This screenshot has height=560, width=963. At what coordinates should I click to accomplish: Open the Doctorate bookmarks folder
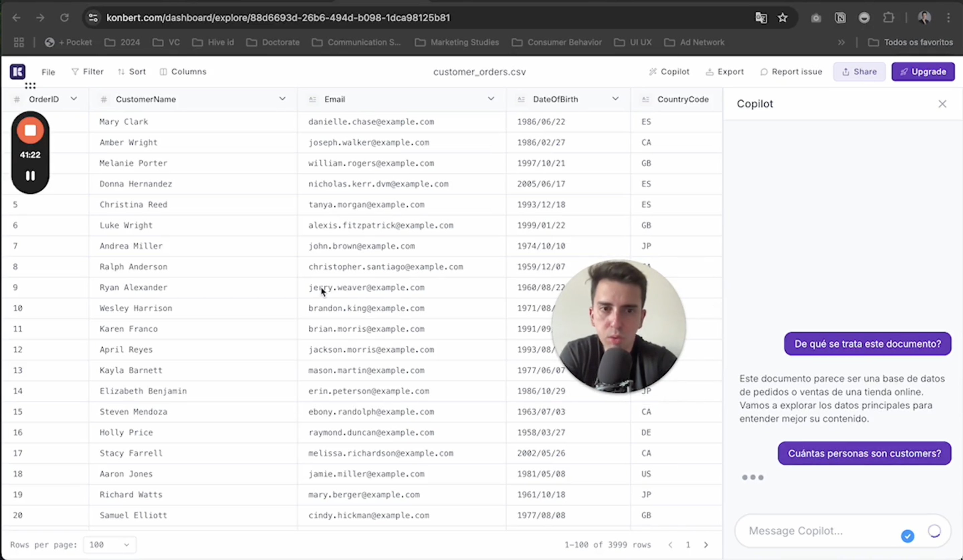273,42
